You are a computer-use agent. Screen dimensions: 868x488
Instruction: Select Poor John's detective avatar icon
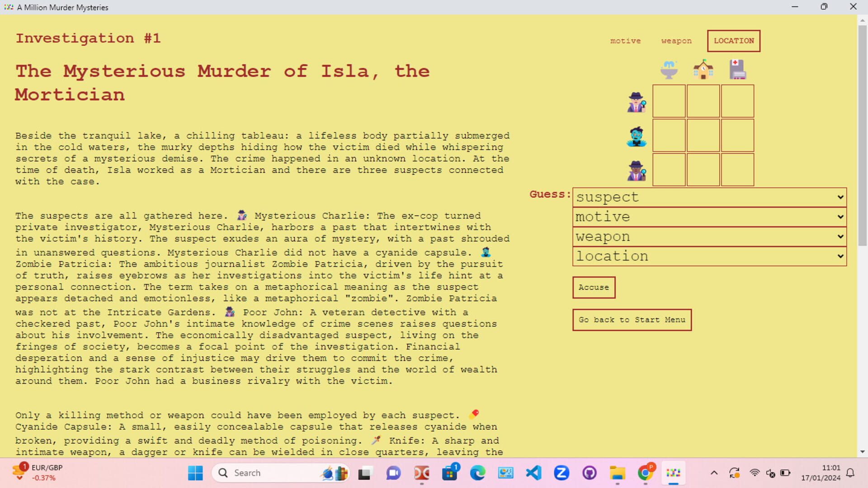point(637,170)
